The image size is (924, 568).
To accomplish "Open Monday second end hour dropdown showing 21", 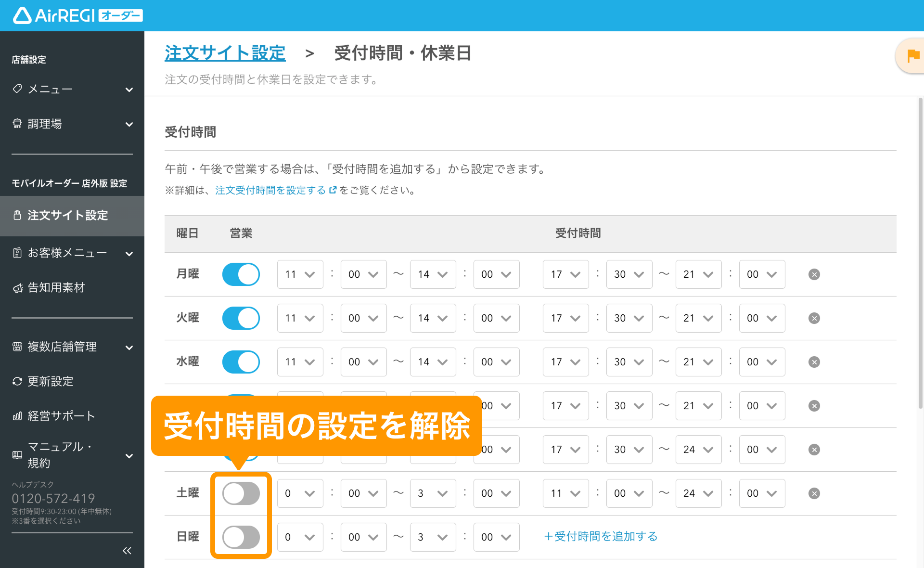I will (x=699, y=274).
